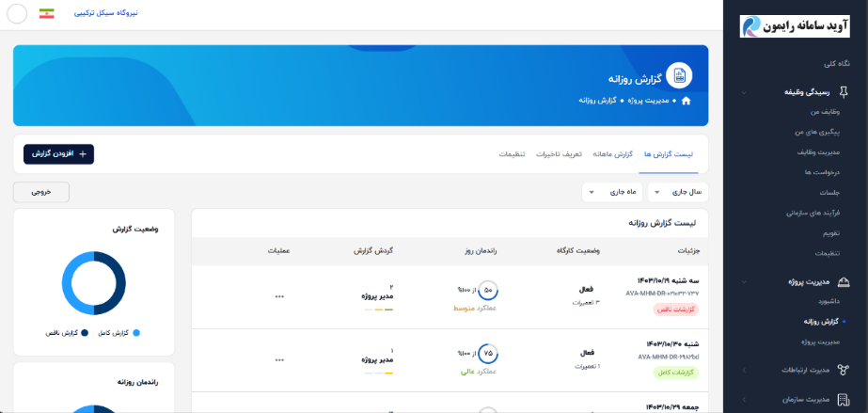
Task: Open three-dots menu for سه شنبه ۱۴۰۳/۱۰/۱۹ row
Action: [x=279, y=296]
